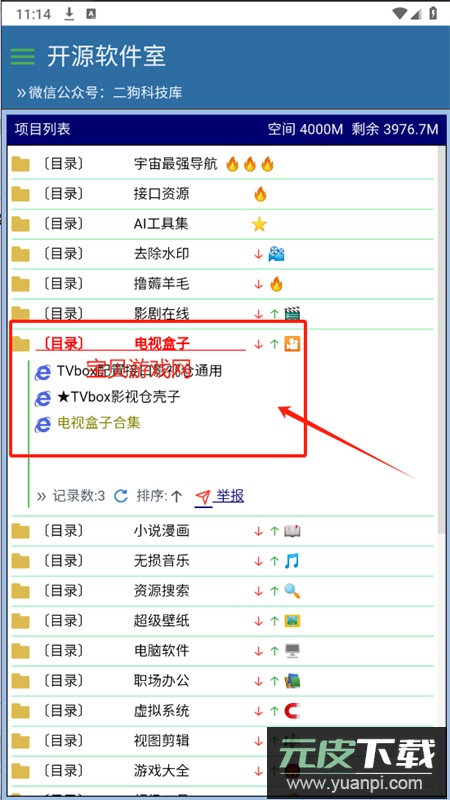The width and height of the screenshot is (450, 800).
Task: Expand the 去除水印 directory
Action: pos(161,254)
